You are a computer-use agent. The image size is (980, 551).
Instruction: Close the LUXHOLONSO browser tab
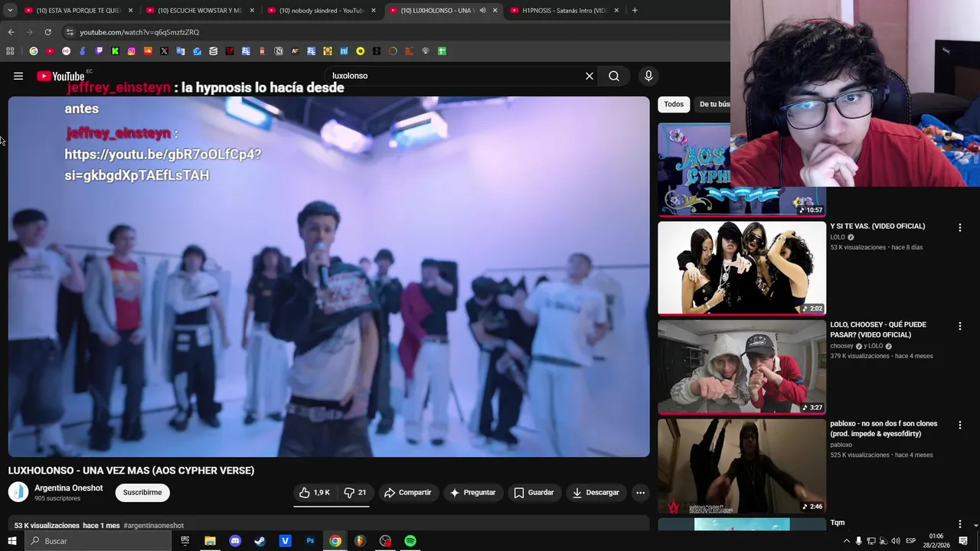coord(495,11)
